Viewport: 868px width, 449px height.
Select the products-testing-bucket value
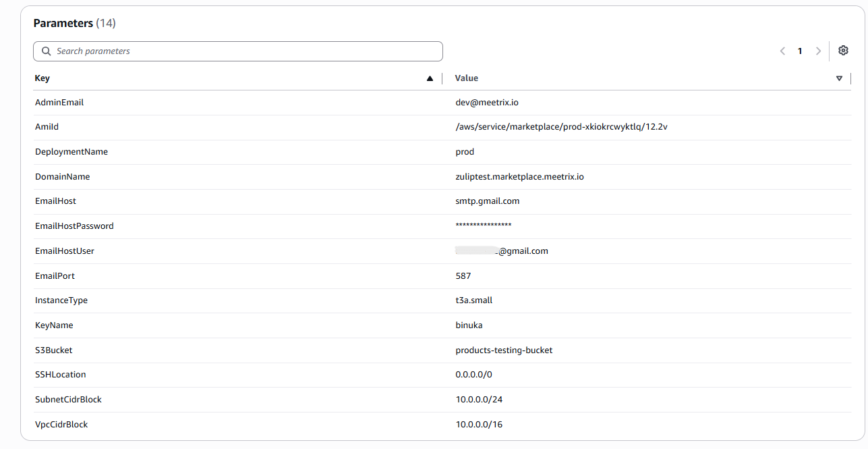[x=504, y=350]
